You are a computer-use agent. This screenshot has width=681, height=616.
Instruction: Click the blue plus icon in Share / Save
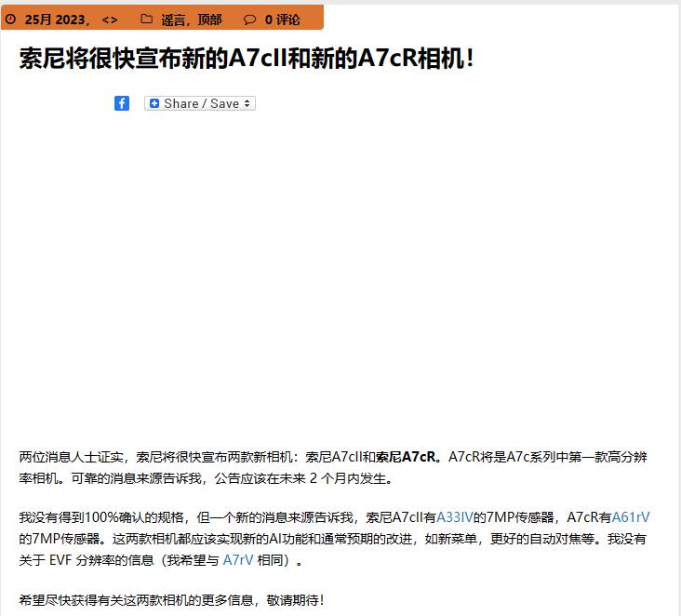click(x=154, y=103)
